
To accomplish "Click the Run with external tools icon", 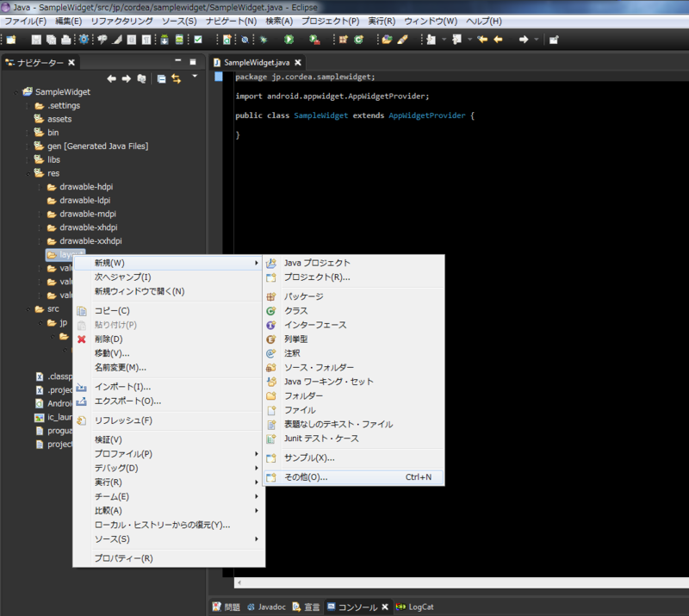I will coord(314,40).
